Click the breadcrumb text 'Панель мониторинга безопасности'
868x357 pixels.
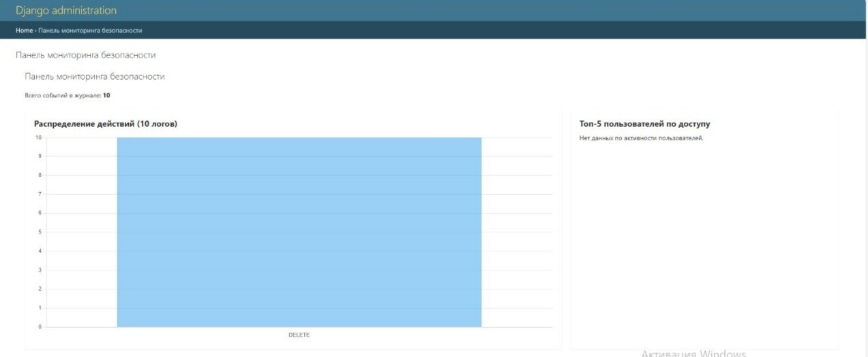point(90,31)
